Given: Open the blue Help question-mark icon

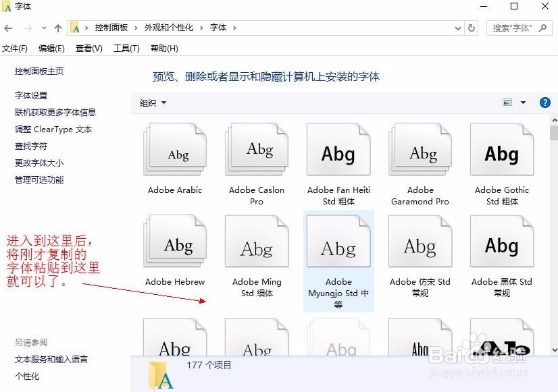Looking at the screenshot, I should pyautogui.click(x=545, y=103).
